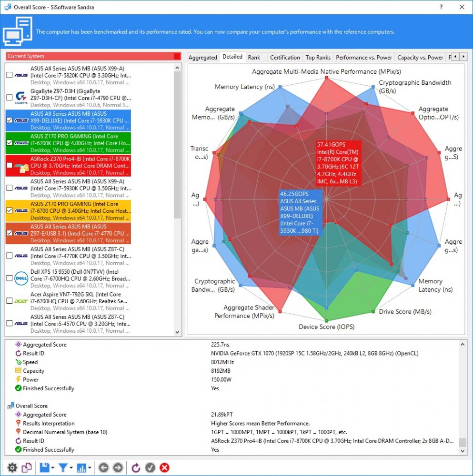Check the Dell XPS 15 9550 checkbox
Screen dimensions: 473x476
click(10, 278)
